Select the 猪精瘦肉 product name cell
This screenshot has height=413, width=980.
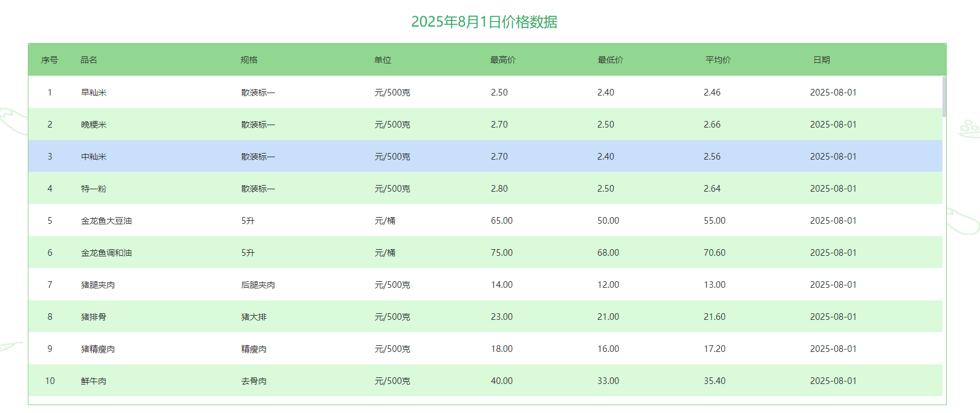point(98,349)
